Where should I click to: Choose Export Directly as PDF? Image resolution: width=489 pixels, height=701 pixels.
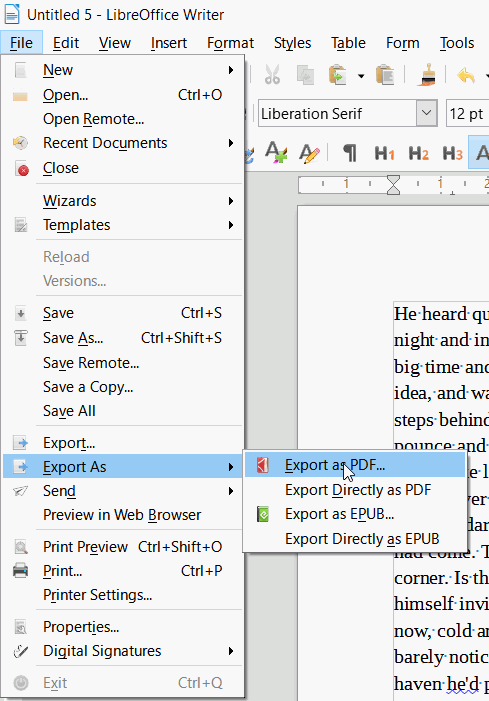355,490
